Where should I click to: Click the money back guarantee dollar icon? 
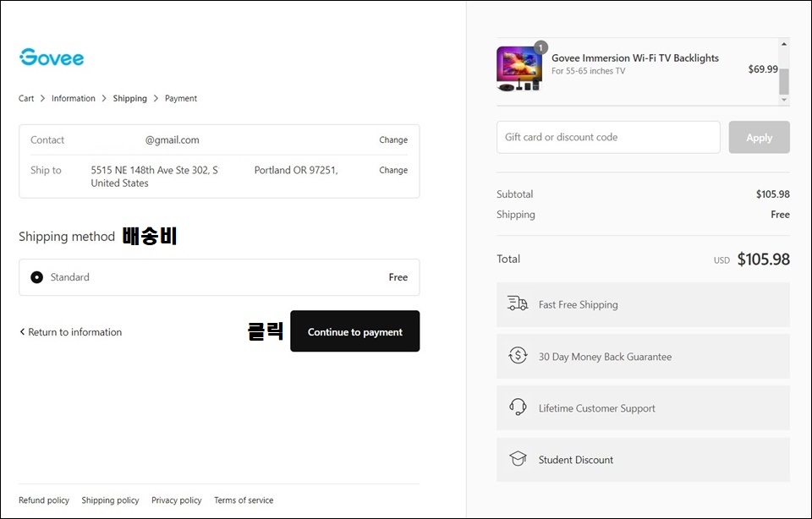(518, 356)
